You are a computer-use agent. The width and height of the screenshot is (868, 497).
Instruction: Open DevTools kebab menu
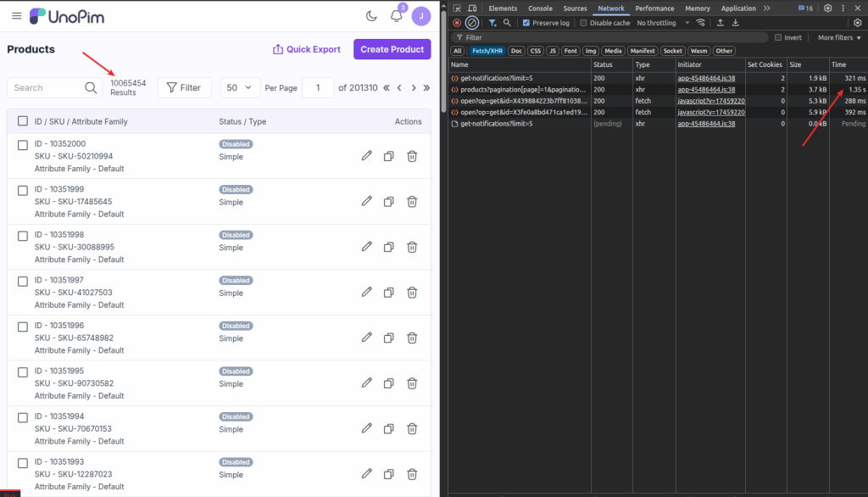point(843,8)
